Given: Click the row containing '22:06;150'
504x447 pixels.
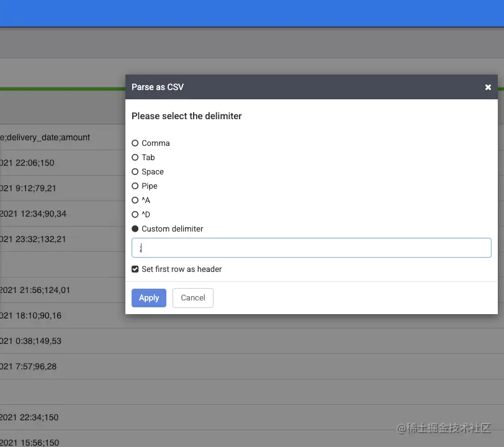Looking at the screenshot, I should click(63, 163).
